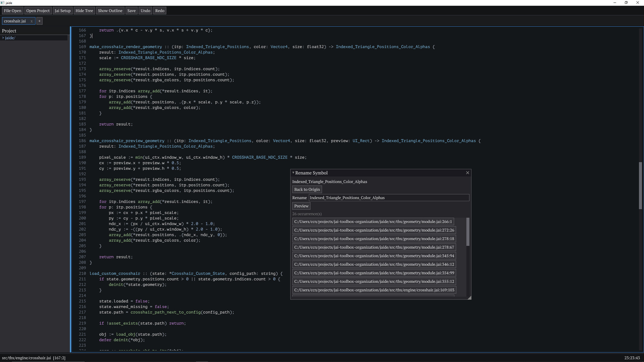This screenshot has height=362, width=644.
Task: Open occurrence module.jai:272:26
Action: coord(374,230)
